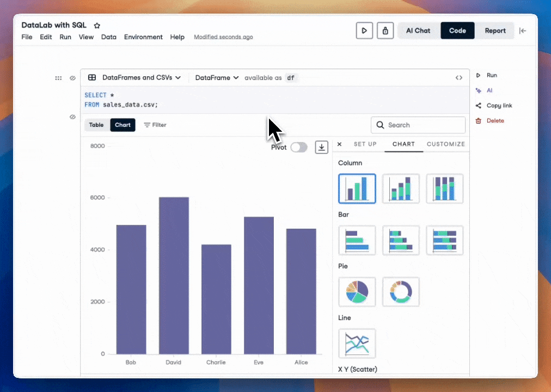Select the 100% stacked bar chart type
The height and width of the screenshot is (392, 551).
(445, 240)
